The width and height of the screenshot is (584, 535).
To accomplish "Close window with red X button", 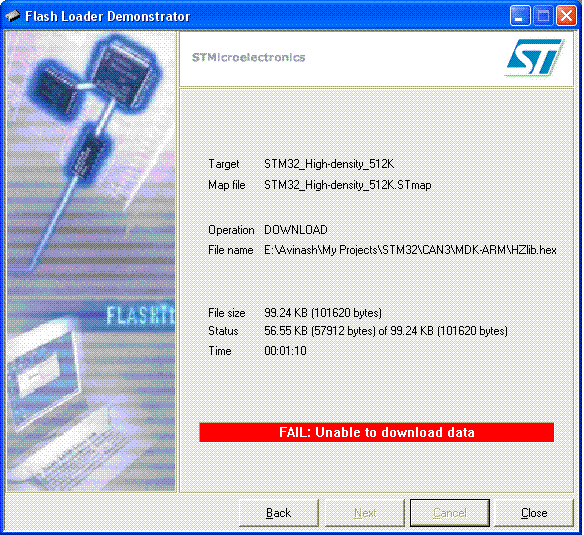I will click(566, 16).
